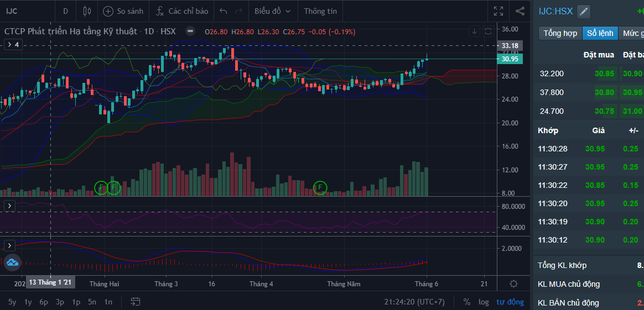Toggle tự động auto scale
The height and width of the screenshot is (310, 644).
click(x=510, y=302)
